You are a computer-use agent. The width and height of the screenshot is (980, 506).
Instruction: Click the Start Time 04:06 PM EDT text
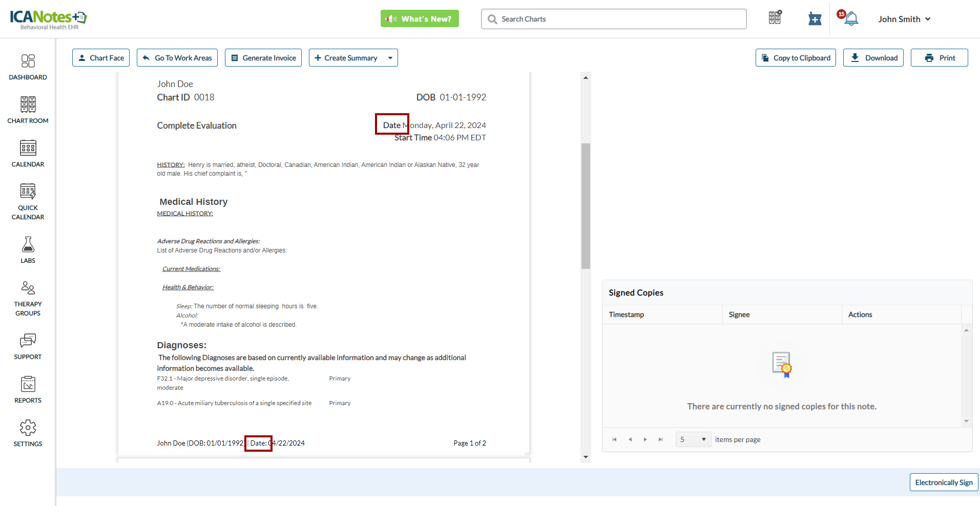(440, 138)
